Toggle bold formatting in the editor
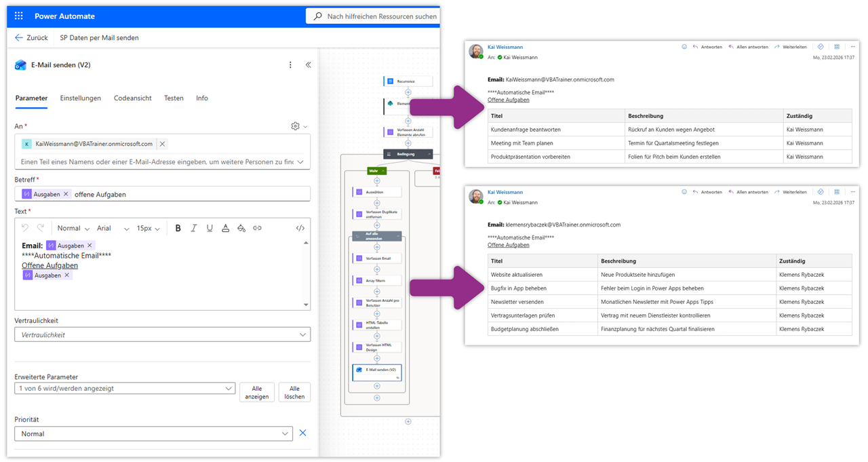 point(178,228)
